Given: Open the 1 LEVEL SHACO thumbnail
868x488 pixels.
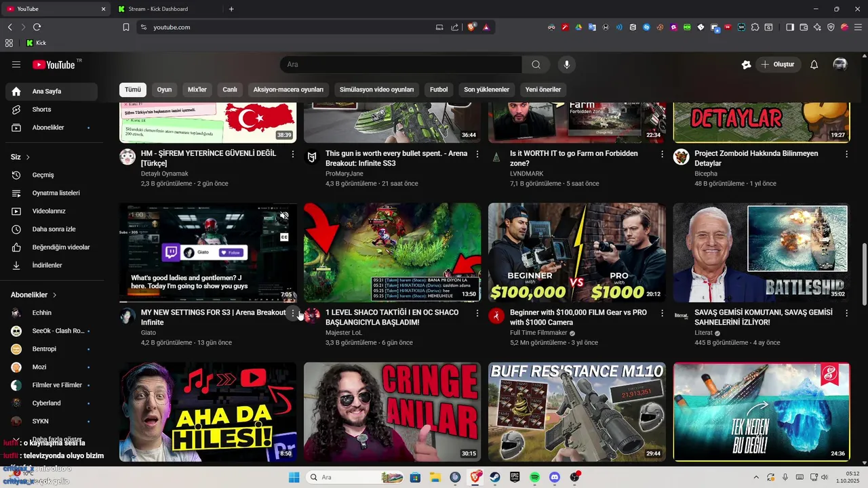Looking at the screenshot, I should (x=392, y=252).
